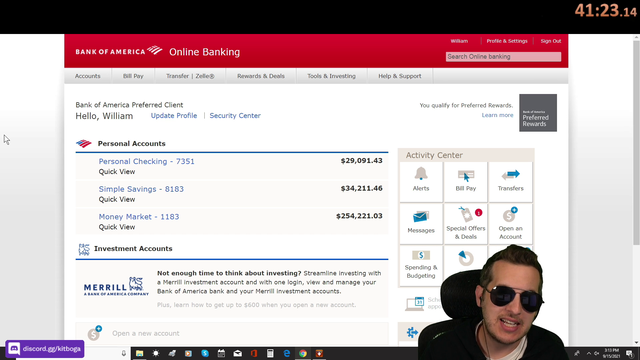Click the discord.gg/kitboga banner
The image size is (640, 360).
pyautogui.click(x=45, y=349)
